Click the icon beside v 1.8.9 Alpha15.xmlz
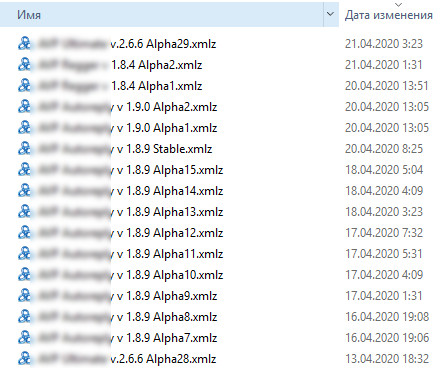This screenshot has height=368, width=447. pyautogui.click(x=24, y=170)
